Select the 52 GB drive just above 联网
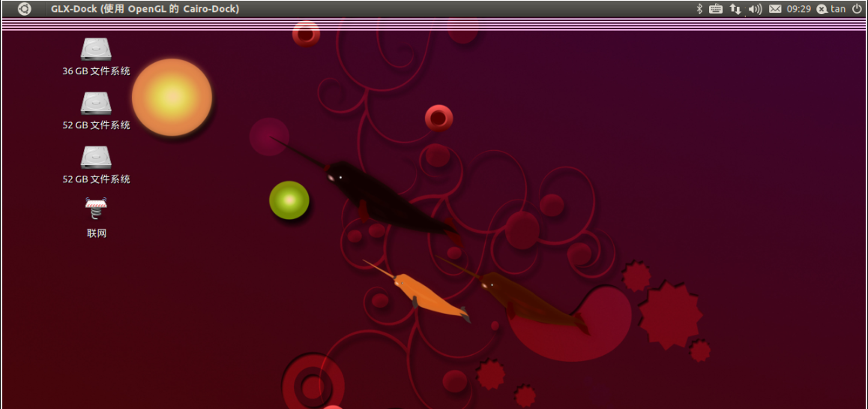Viewport: 868px width, 409px height. pos(97,158)
